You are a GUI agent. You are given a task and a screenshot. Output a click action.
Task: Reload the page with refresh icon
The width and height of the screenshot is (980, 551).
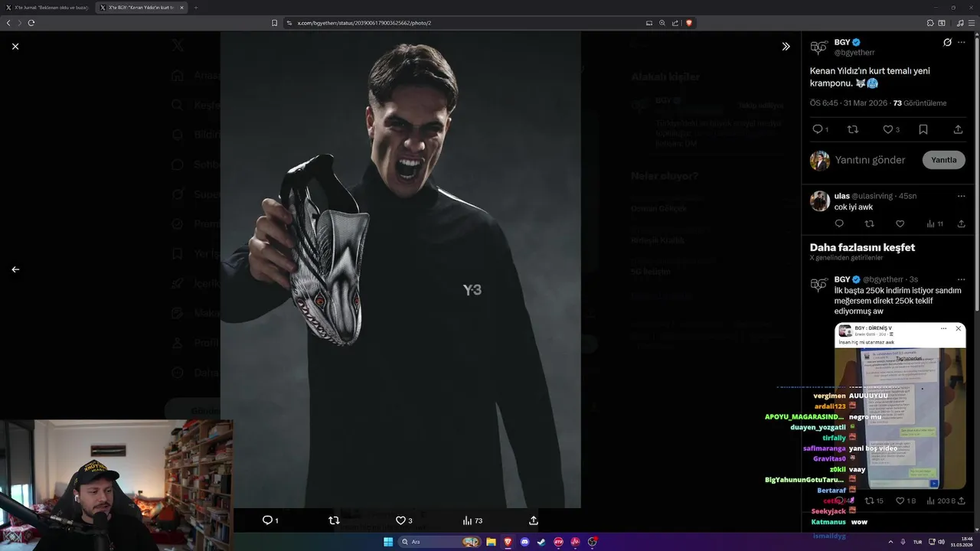(31, 23)
